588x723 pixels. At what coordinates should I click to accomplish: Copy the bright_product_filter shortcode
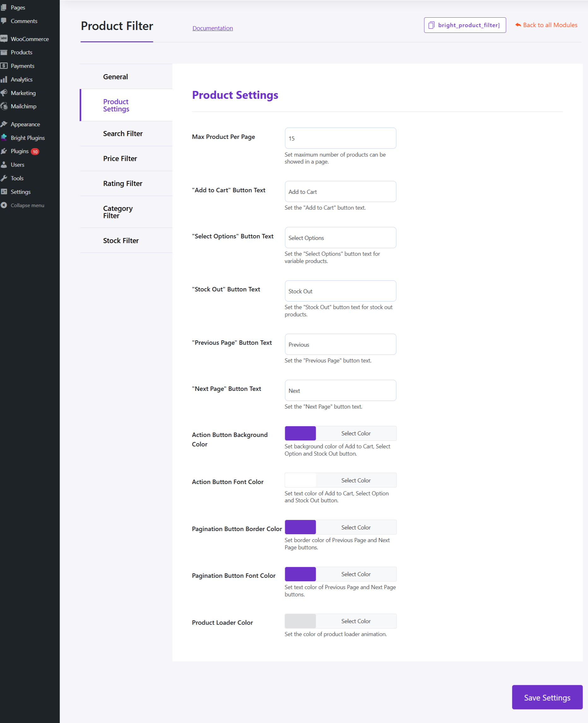[465, 25]
